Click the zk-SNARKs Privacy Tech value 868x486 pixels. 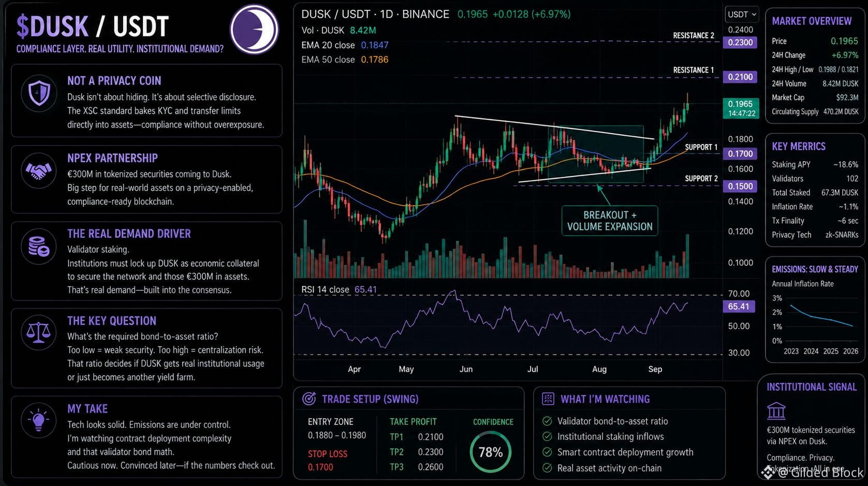842,235
